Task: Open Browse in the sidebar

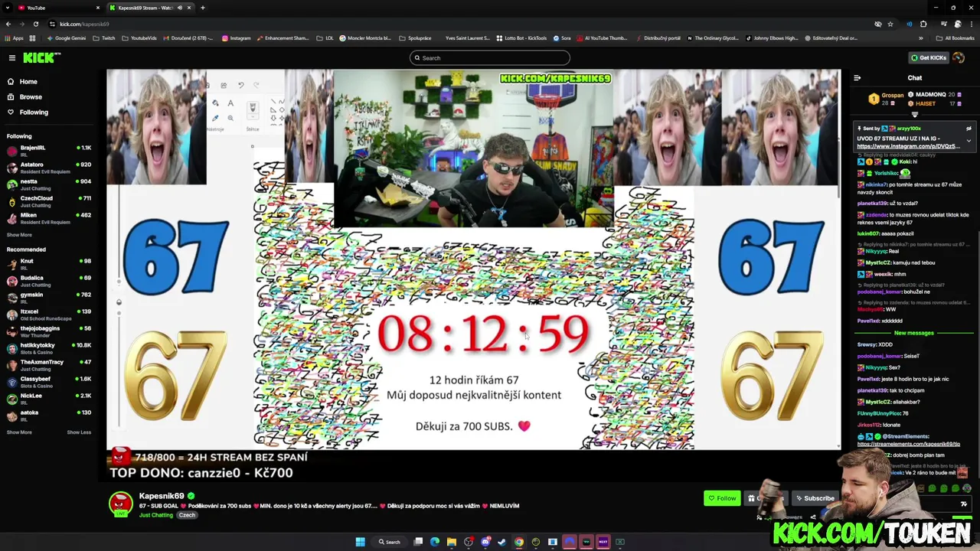Action: pos(31,97)
